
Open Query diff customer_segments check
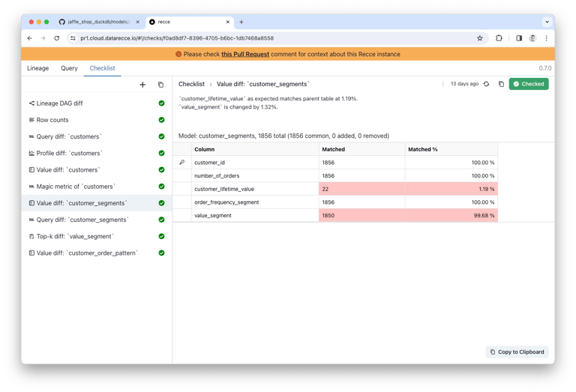(x=96, y=220)
